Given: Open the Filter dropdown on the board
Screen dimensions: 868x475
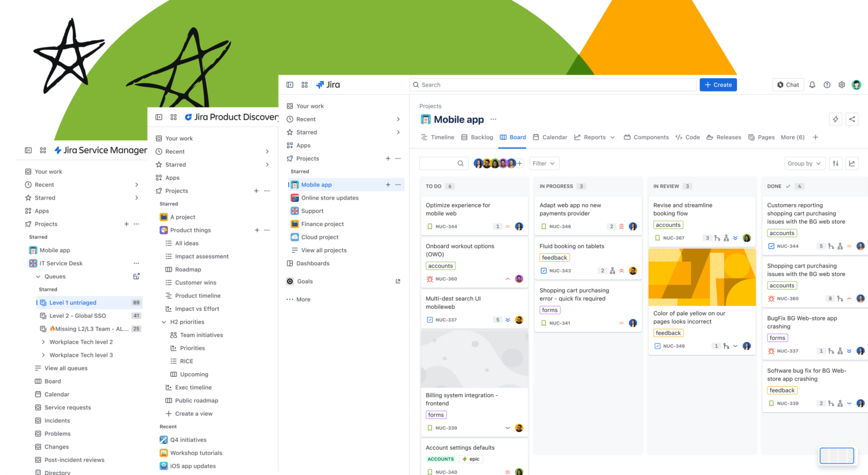Looking at the screenshot, I should click(544, 163).
